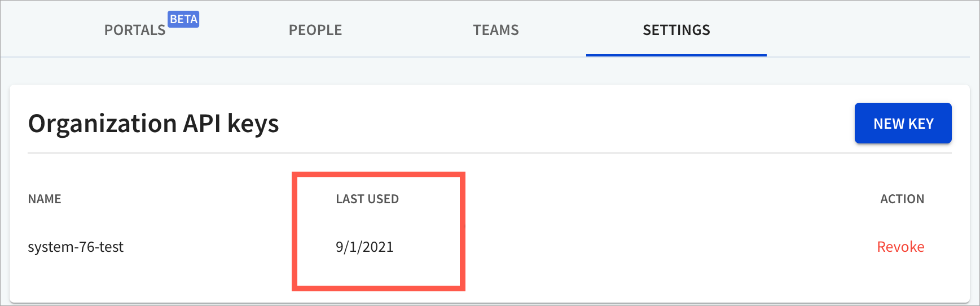Click the ACTION column header
Viewport: 980px width, 306px height.
(902, 199)
